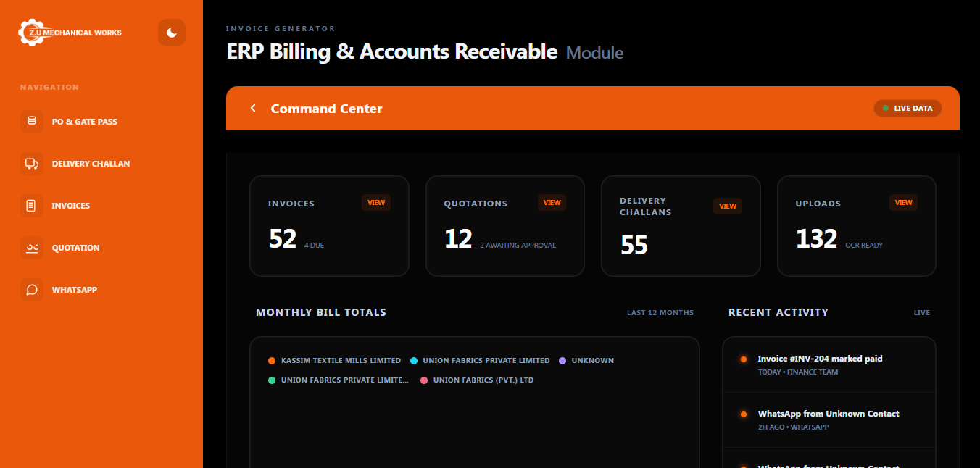
Task: Select Invoices in the navigation menu
Action: [69, 206]
